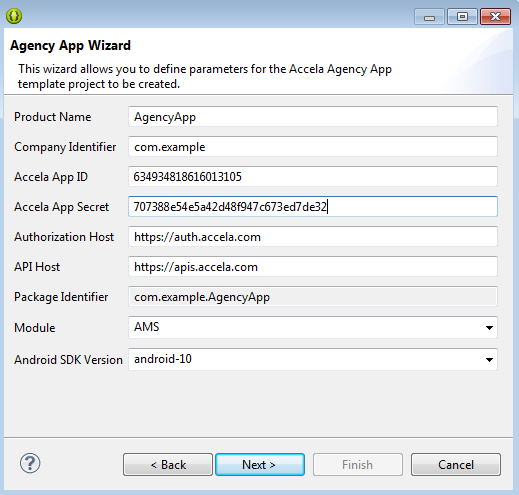This screenshot has height=495, width=519.
Task: Click the wizard description paragraph text
Action: 205,76
